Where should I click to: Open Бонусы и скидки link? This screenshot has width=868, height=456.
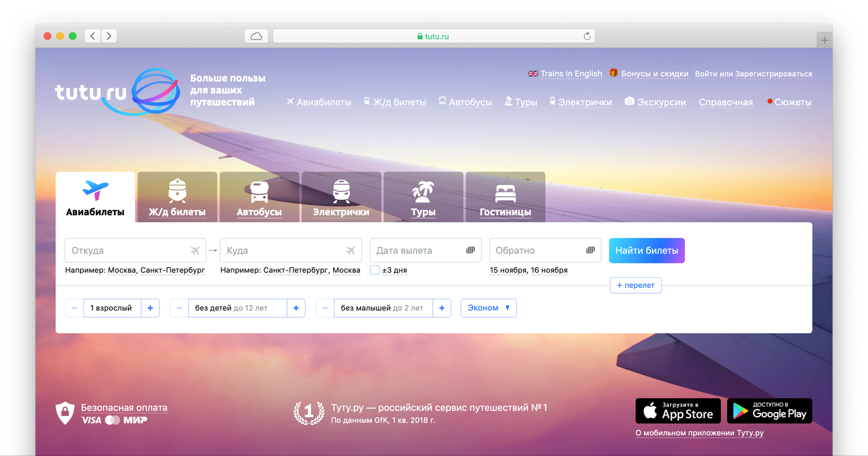pyautogui.click(x=655, y=73)
